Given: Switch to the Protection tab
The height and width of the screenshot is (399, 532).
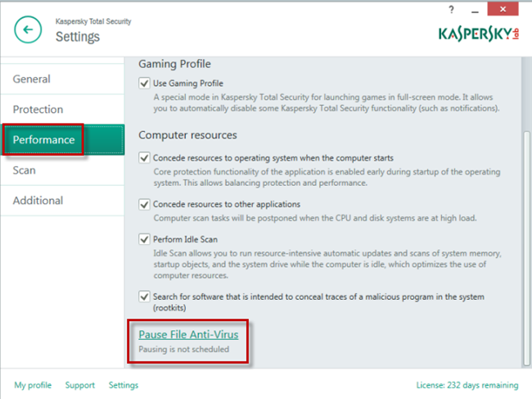Looking at the screenshot, I should point(62,109).
